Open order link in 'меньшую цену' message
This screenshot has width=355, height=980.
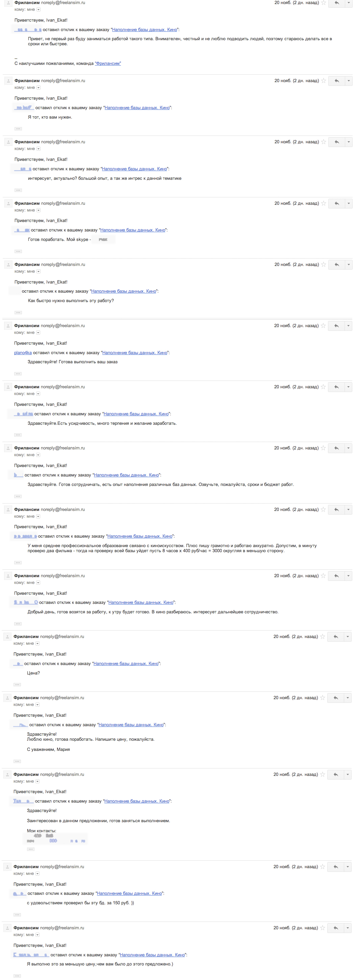pos(152,955)
